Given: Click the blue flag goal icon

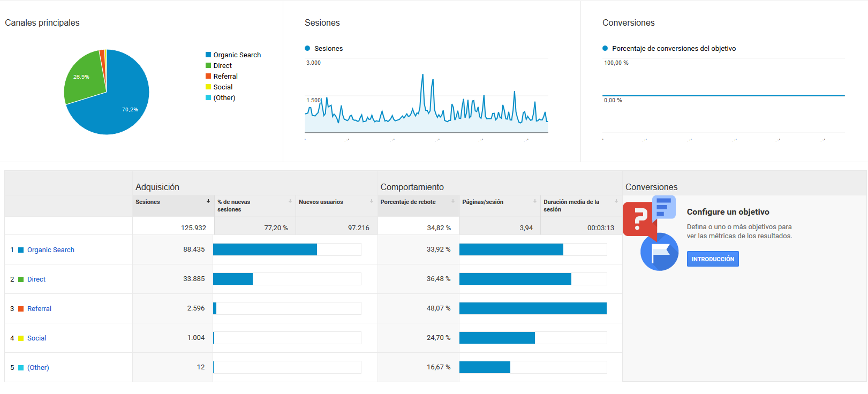Looking at the screenshot, I should point(659,252).
